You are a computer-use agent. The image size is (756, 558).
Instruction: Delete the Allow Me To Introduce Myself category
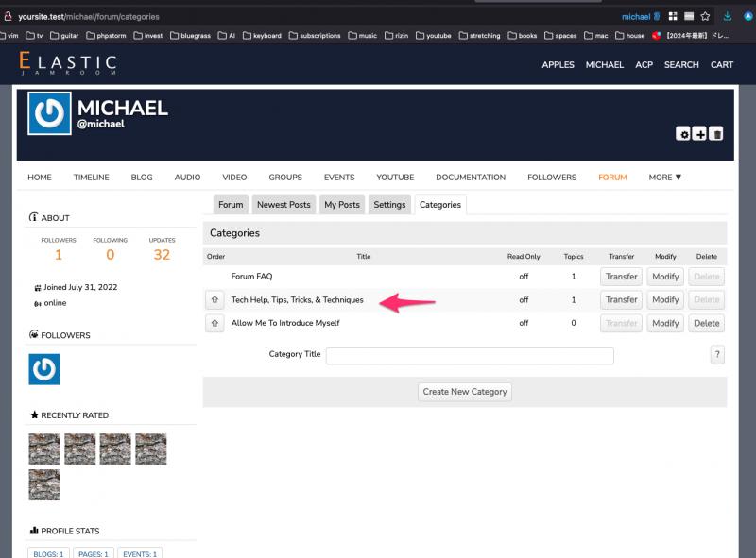coord(706,323)
